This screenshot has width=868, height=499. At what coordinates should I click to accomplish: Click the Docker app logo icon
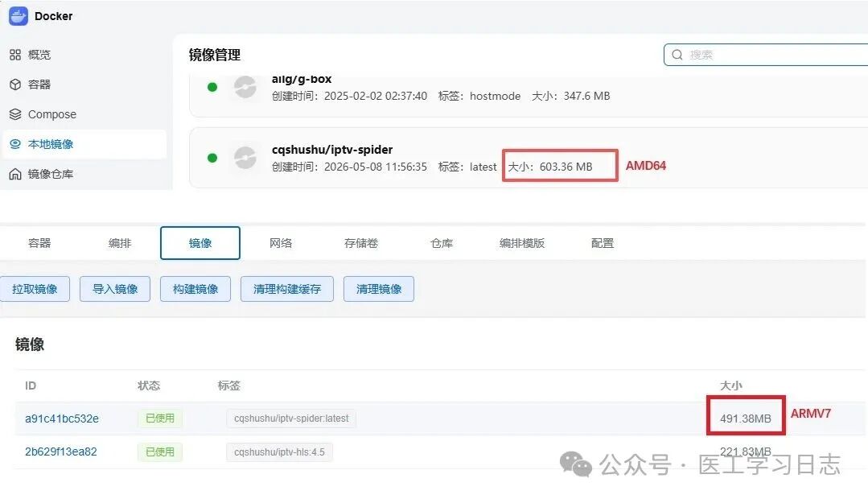18,16
